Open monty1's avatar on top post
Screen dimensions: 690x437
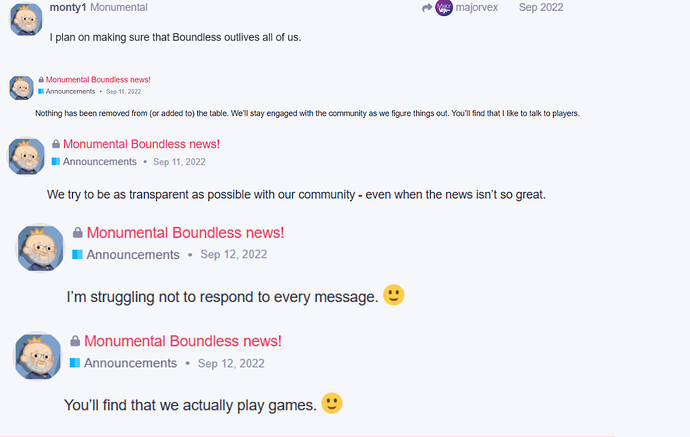point(26,18)
